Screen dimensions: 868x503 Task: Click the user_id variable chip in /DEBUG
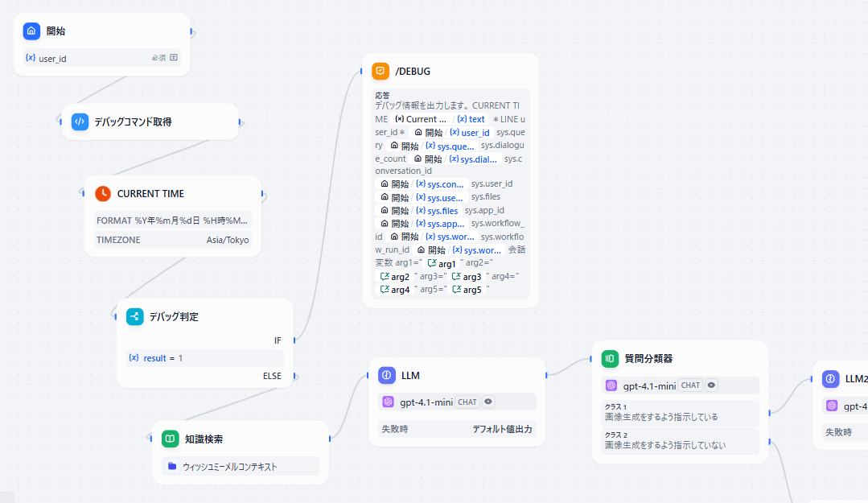pyautogui.click(x=471, y=133)
